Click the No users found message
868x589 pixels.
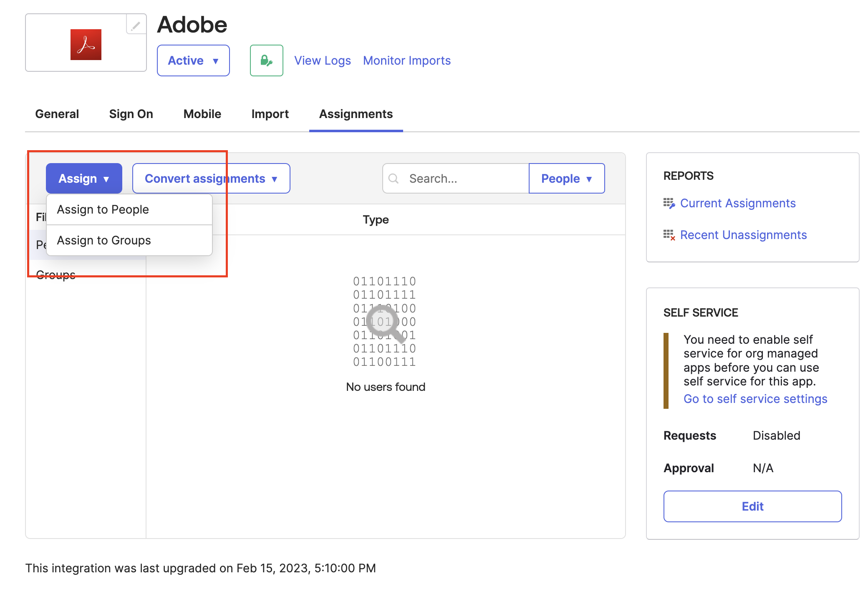386,387
